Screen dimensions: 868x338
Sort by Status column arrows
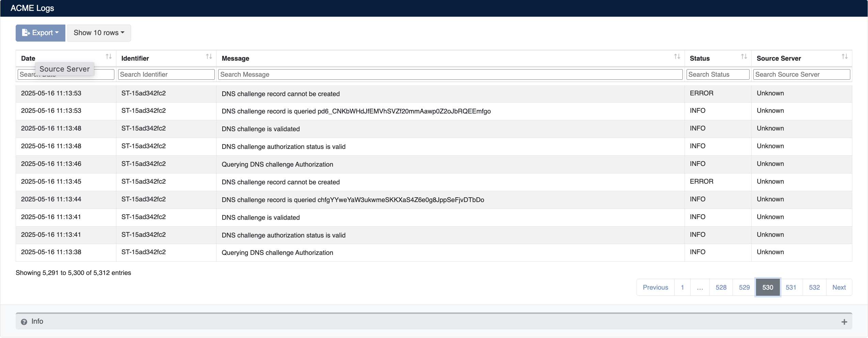(x=744, y=57)
